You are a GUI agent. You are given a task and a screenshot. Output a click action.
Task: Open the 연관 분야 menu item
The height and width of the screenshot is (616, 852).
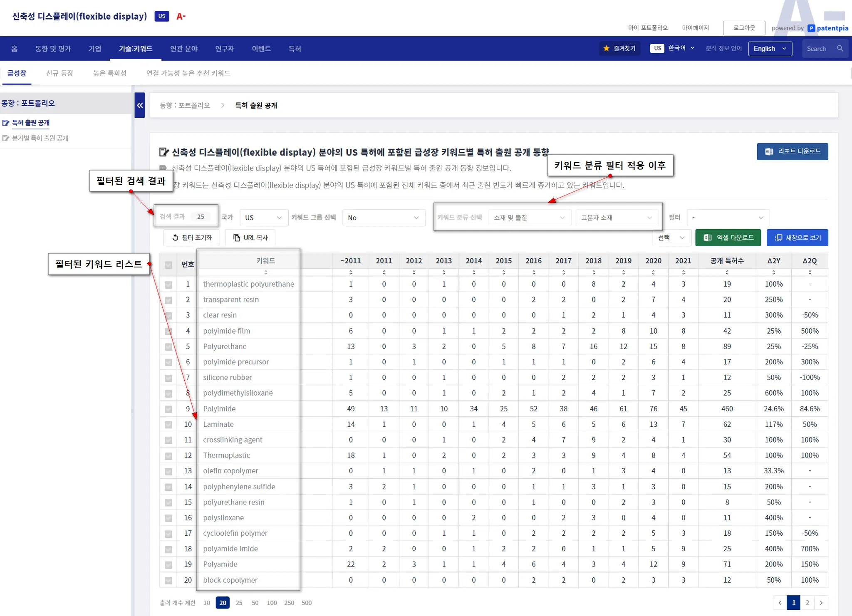click(x=183, y=49)
